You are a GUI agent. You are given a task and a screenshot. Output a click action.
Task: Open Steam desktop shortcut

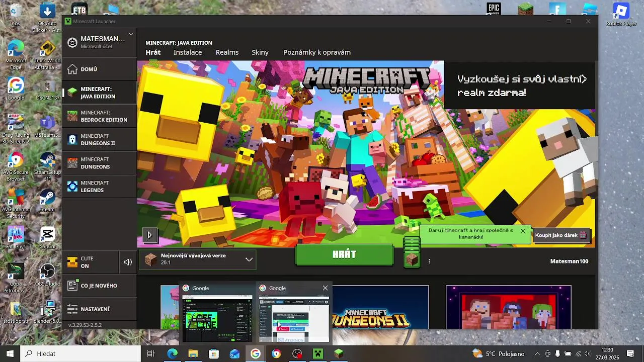coord(47,201)
